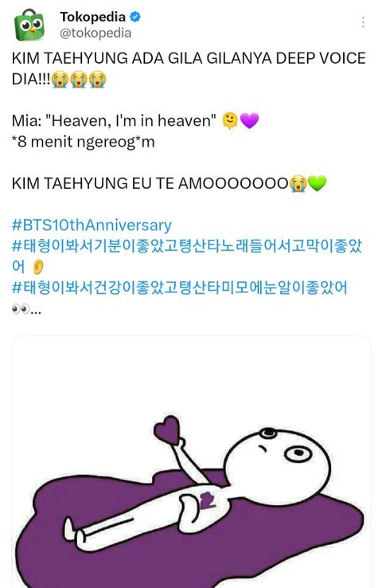Click the first crying emoji after DIA!!!
The height and width of the screenshot is (588, 382).
tap(60, 80)
